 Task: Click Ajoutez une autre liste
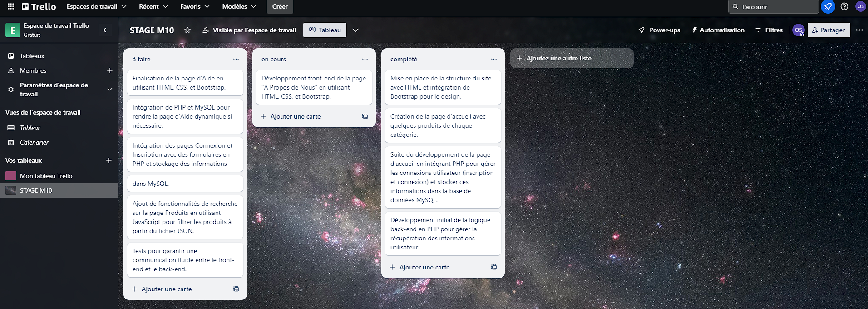point(572,58)
